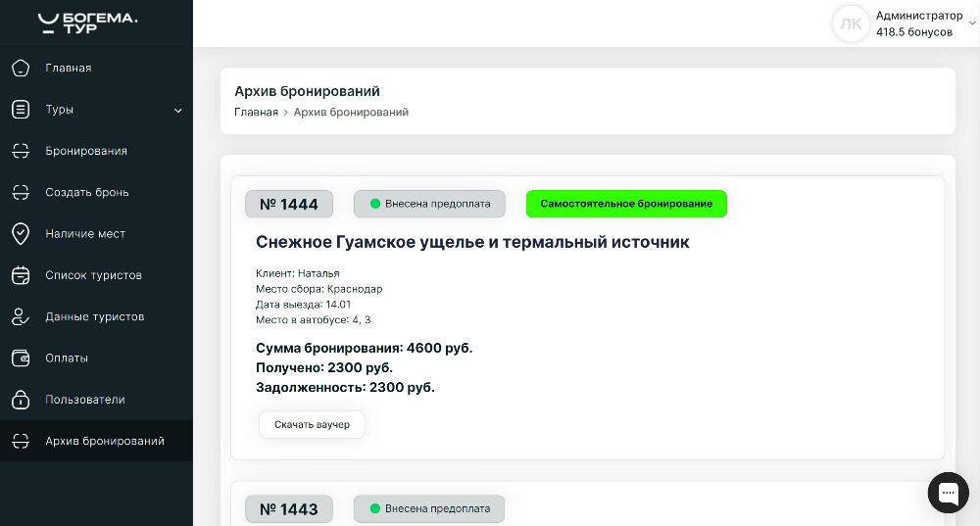Expand the Туры submenu chevron
The width and height of the screenshot is (980, 526).
pos(178,111)
